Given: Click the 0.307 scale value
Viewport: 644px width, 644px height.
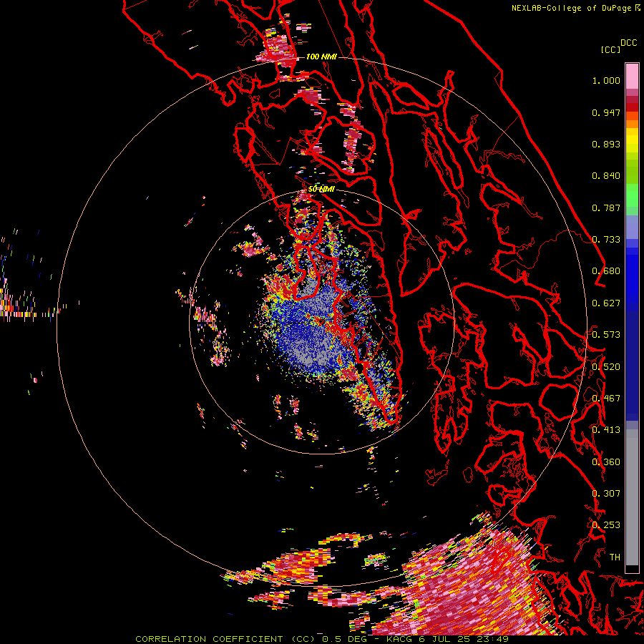Looking at the screenshot, I should 606,494.
